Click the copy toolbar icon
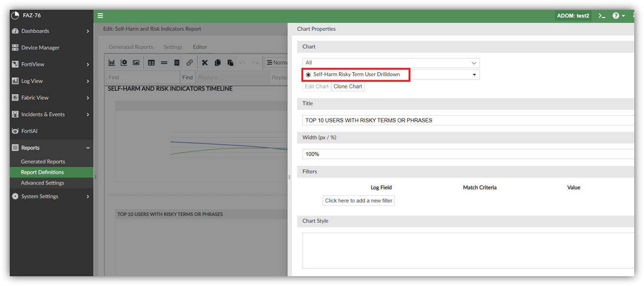The width and height of the screenshot is (644, 286). pos(218,62)
